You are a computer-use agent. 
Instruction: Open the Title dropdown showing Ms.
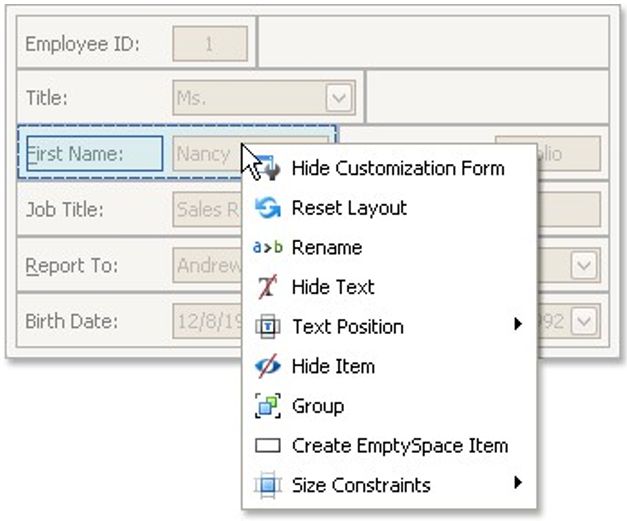point(339,98)
